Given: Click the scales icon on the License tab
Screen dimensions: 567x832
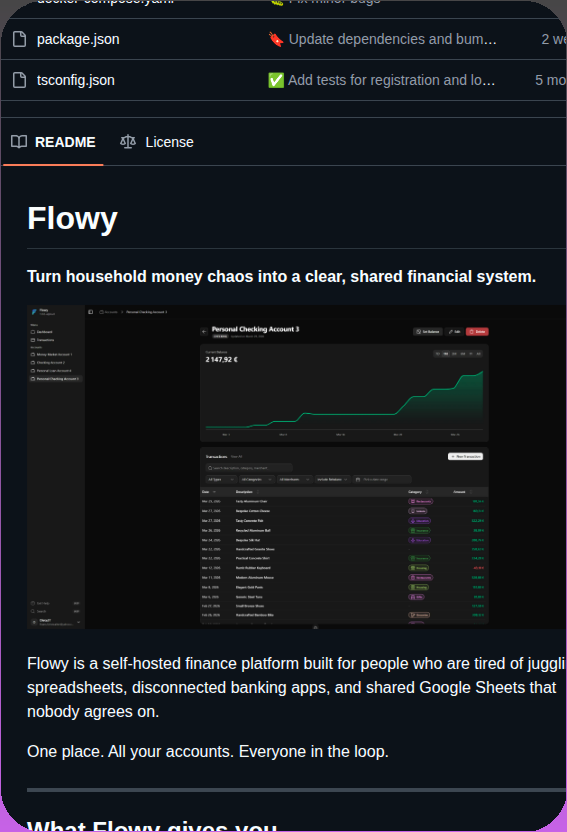Looking at the screenshot, I should [128, 142].
